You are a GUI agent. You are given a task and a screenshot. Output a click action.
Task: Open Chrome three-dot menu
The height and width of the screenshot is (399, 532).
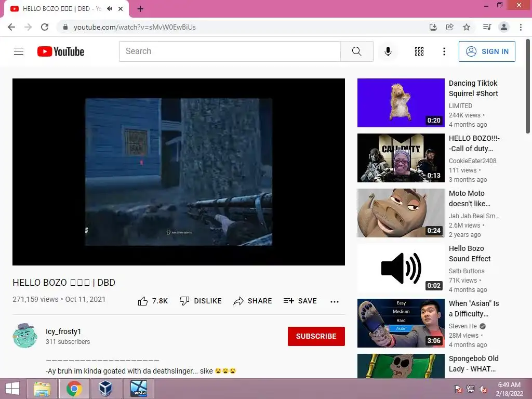[x=521, y=27]
